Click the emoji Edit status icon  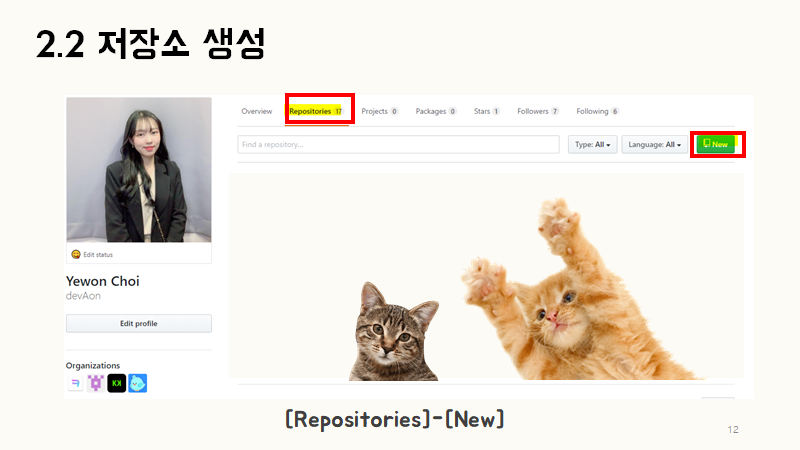pos(76,254)
